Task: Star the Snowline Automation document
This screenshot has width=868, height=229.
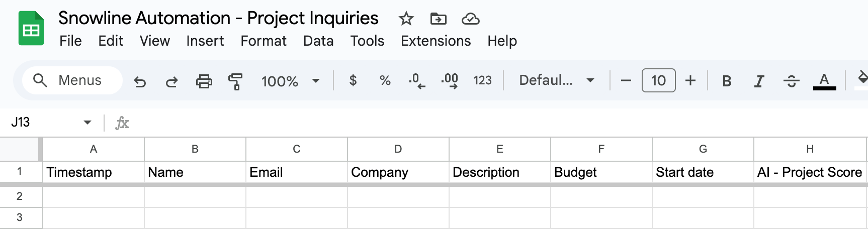Action: tap(406, 19)
